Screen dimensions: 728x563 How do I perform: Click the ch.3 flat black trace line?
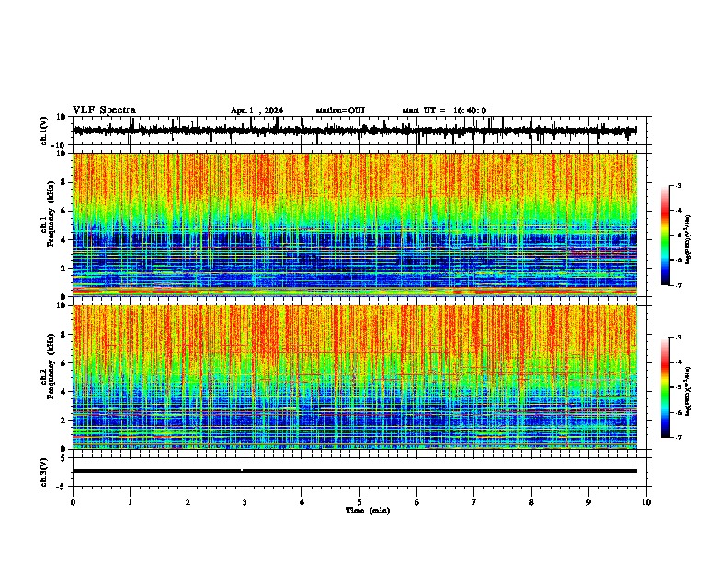click(354, 471)
